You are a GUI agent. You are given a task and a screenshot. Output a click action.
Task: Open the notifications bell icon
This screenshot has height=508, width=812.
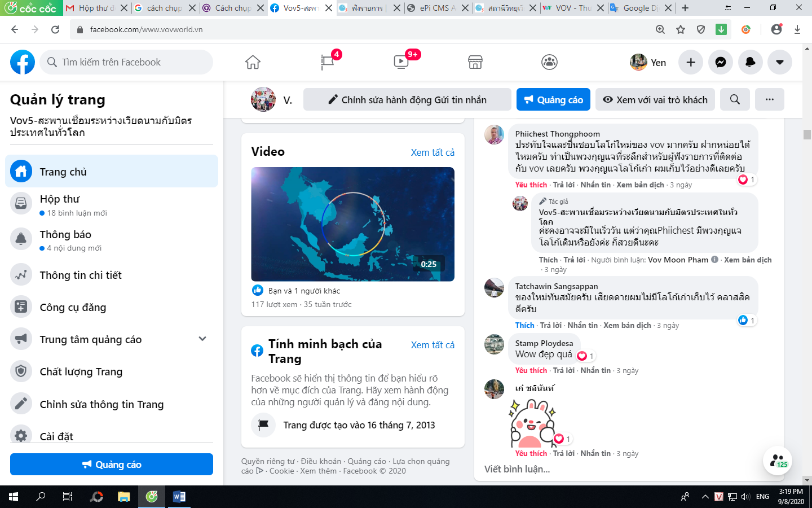pyautogui.click(x=750, y=62)
